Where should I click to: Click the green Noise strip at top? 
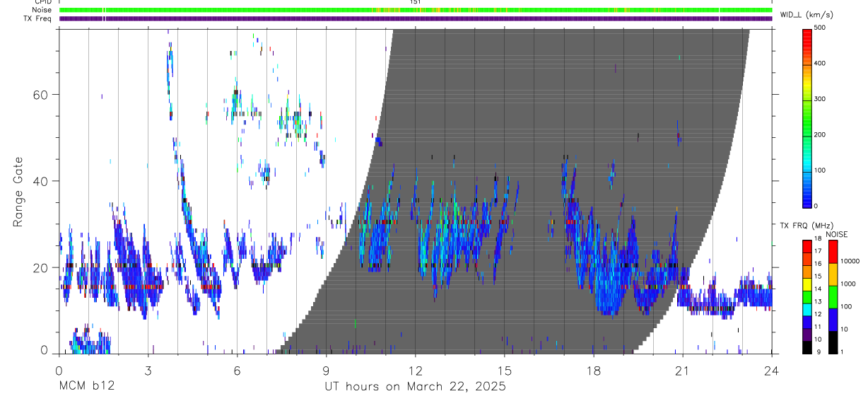coord(416,11)
